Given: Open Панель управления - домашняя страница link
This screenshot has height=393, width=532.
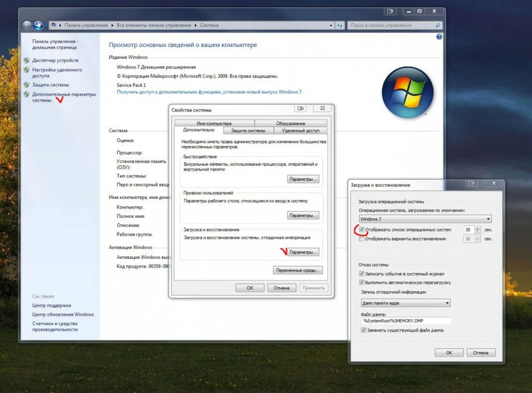Looking at the screenshot, I should pyautogui.click(x=55, y=44).
